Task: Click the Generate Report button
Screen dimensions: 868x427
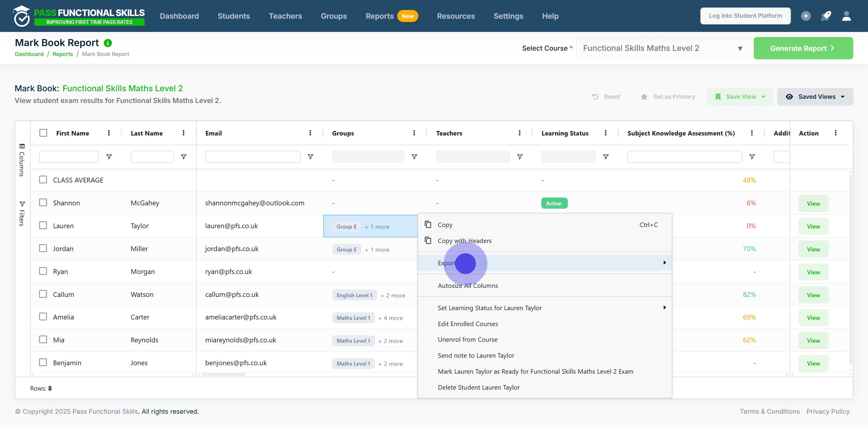Action: click(x=803, y=48)
